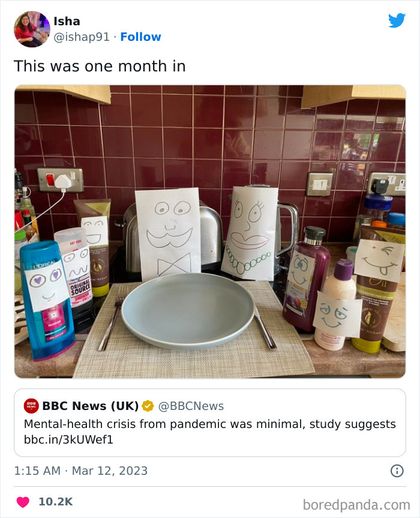Open the quoted BBC News tweet card
The height and width of the screenshot is (518, 420).
click(209, 423)
